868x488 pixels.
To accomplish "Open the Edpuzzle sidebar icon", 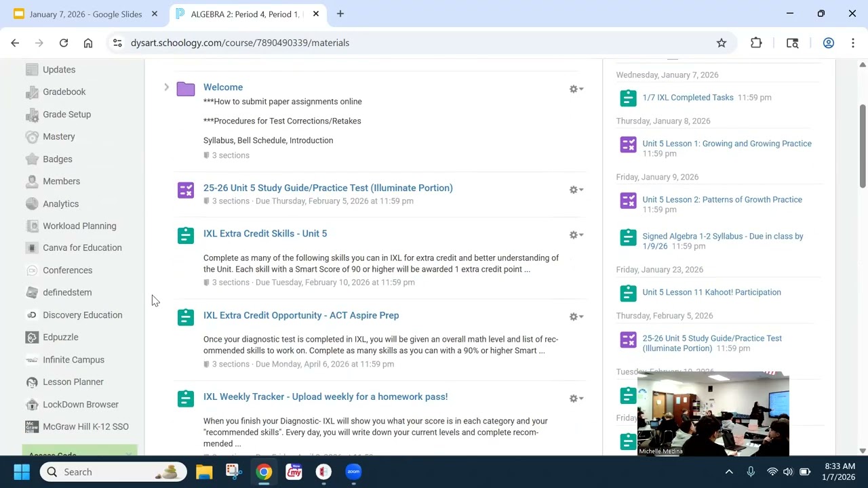I will [x=32, y=337].
